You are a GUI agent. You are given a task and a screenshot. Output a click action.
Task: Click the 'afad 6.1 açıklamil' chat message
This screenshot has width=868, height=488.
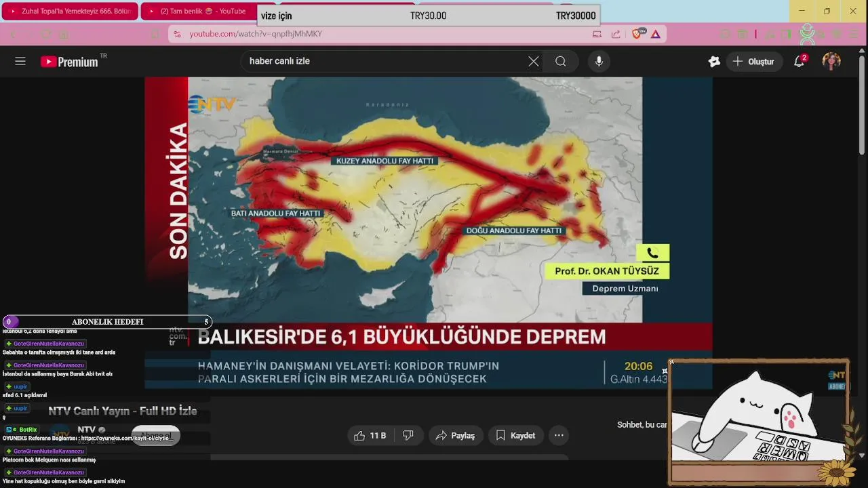[25, 395]
